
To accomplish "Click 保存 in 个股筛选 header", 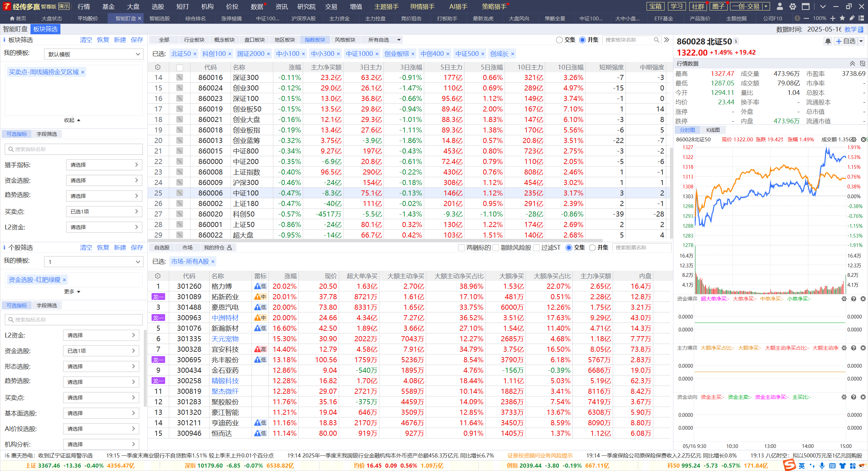I will pyautogui.click(x=137, y=248).
